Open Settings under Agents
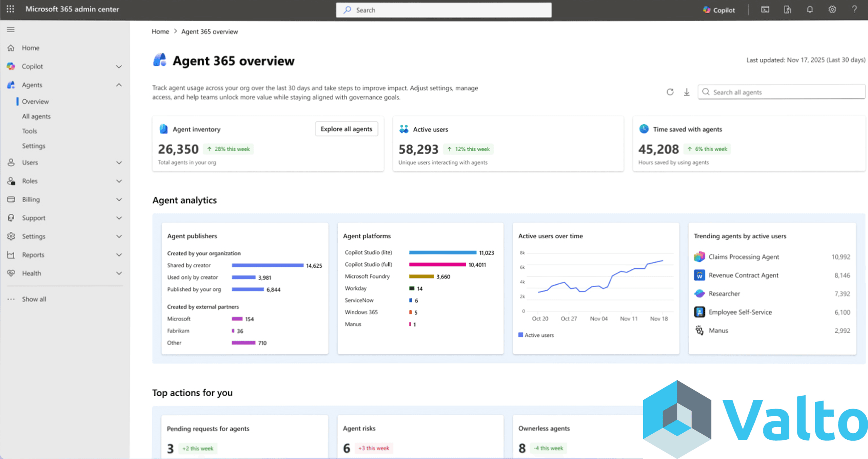 coord(34,146)
